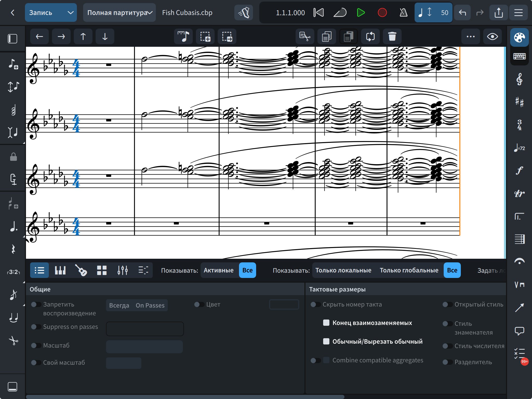Image resolution: width=532 pixels, height=399 pixels.
Task: Select the Только локальные filter
Action: [343, 270]
